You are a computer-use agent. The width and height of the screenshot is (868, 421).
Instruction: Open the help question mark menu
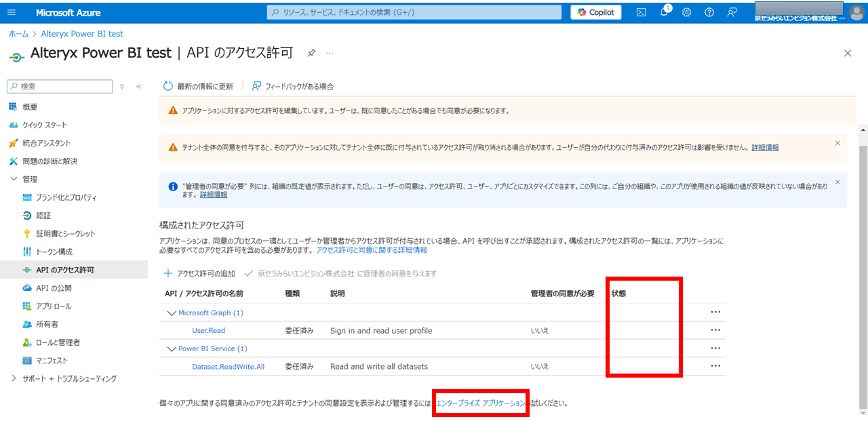[x=709, y=12]
